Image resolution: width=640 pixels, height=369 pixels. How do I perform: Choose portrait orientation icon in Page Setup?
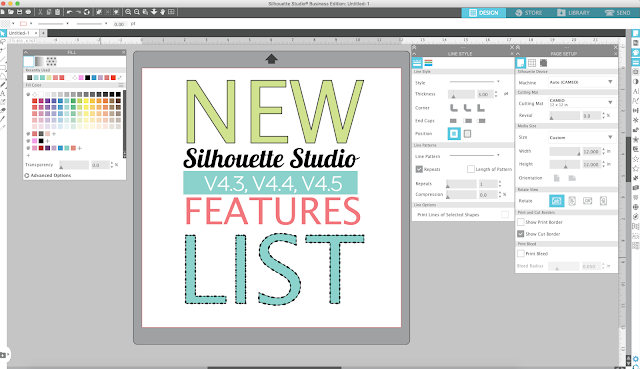tap(557, 178)
